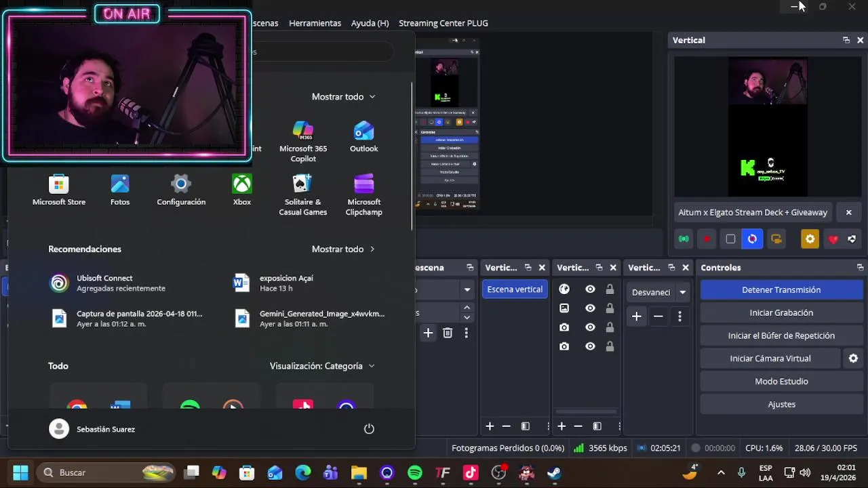Show hidden tray icons chevron on taskbar

[721, 472]
